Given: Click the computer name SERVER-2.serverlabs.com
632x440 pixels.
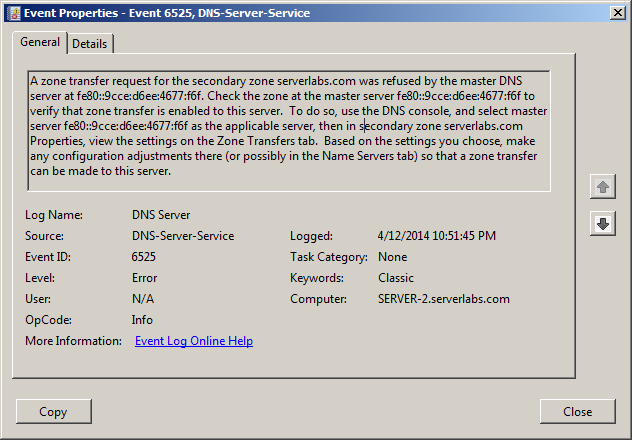Looking at the screenshot, I should click(444, 299).
